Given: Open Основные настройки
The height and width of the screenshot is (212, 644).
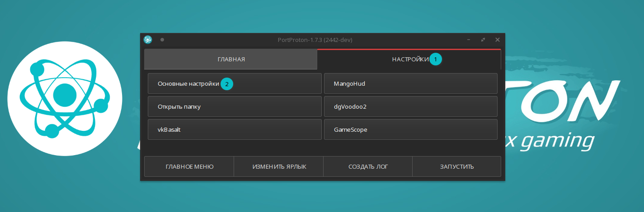Looking at the screenshot, I should click(x=188, y=83).
